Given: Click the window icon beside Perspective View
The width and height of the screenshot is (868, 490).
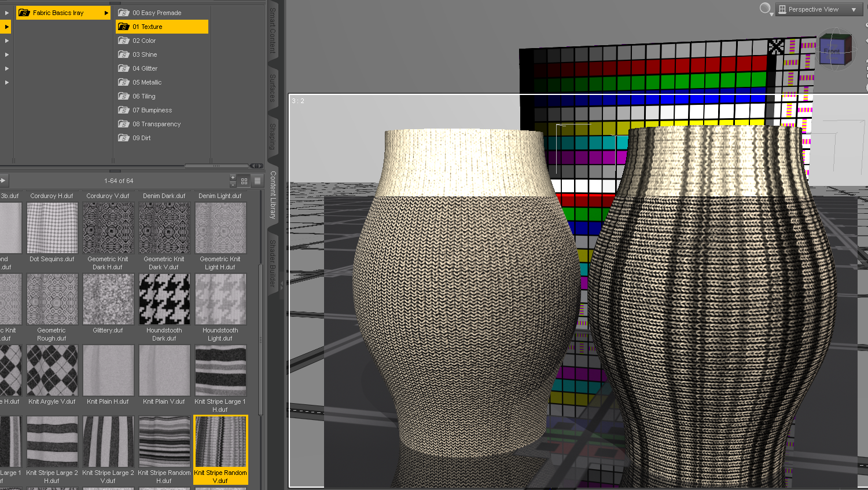Looking at the screenshot, I should 782,9.
